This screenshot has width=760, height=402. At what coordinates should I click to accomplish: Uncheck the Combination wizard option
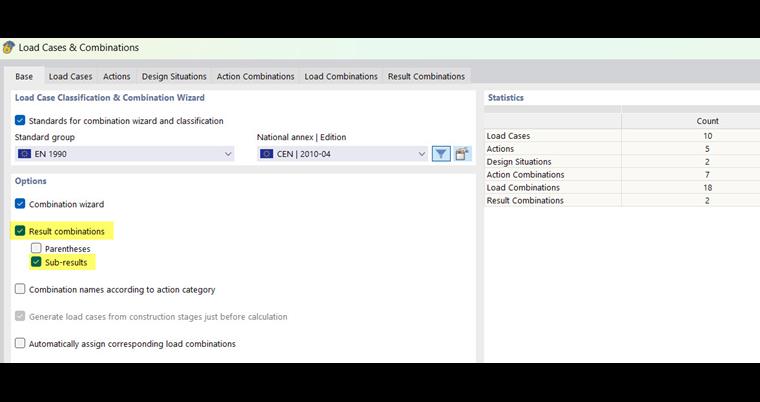[20, 204]
